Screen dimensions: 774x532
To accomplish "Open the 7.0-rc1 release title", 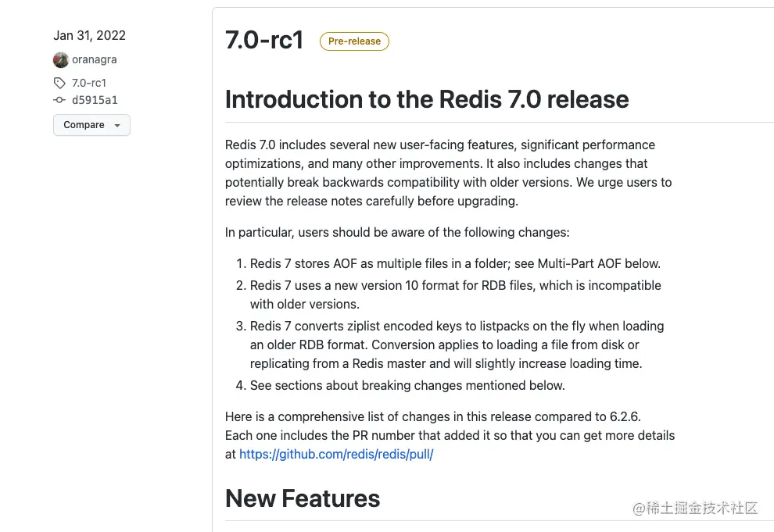I will (264, 41).
